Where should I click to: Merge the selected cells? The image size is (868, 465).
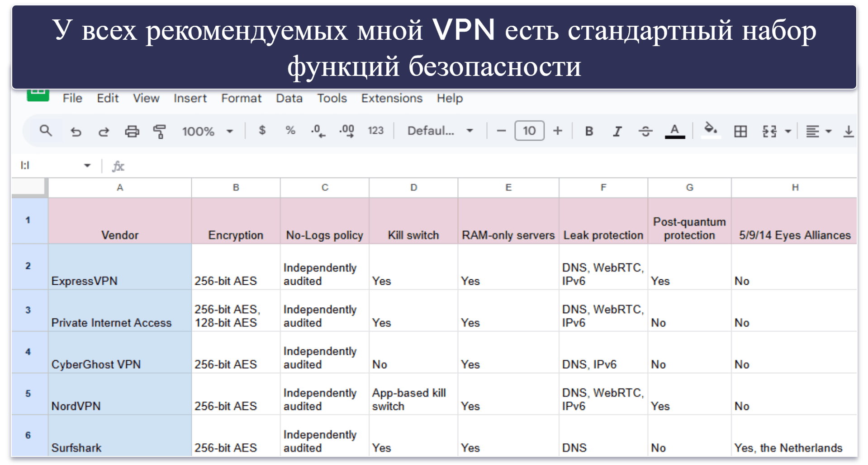769,132
